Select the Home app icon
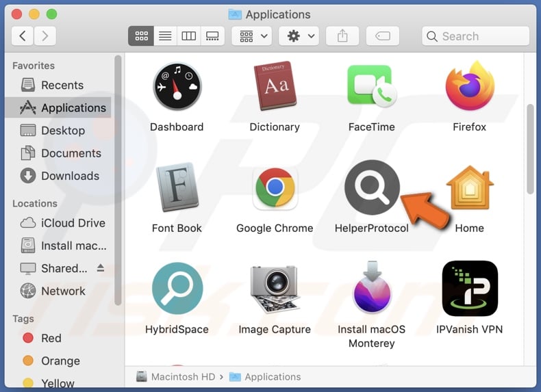 (x=470, y=187)
